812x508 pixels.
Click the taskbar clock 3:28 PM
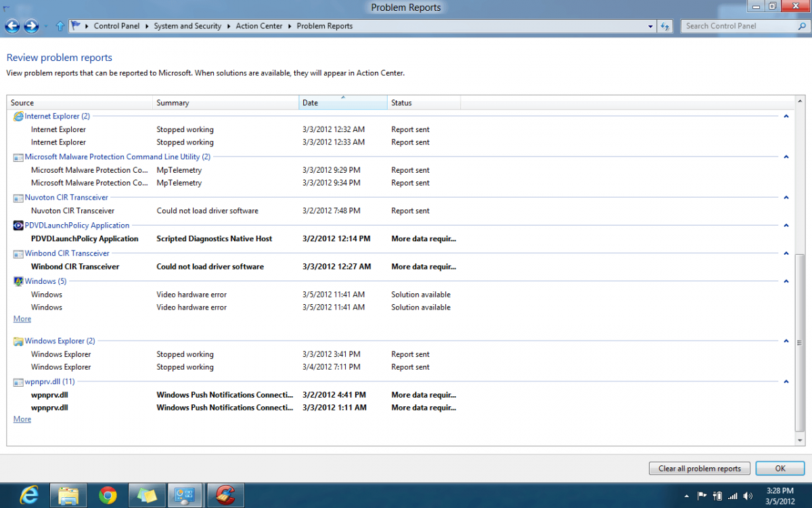pos(780,490)
